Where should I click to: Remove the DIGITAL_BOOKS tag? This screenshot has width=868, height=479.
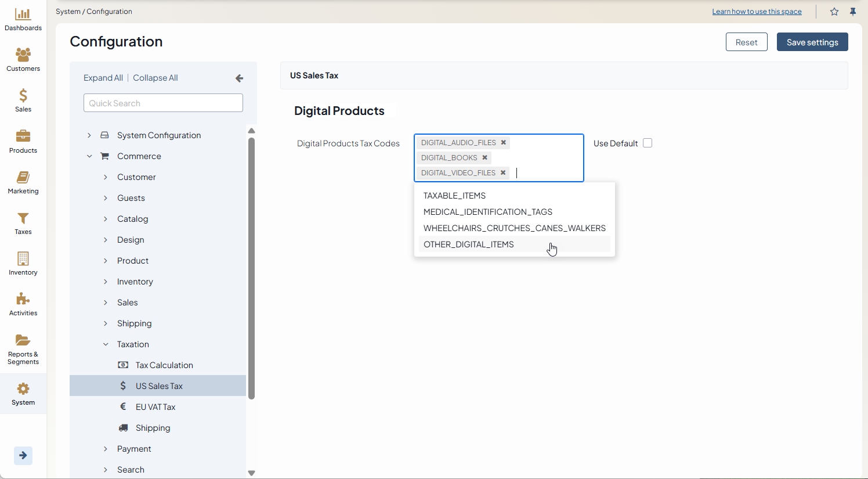pos(485,157)
